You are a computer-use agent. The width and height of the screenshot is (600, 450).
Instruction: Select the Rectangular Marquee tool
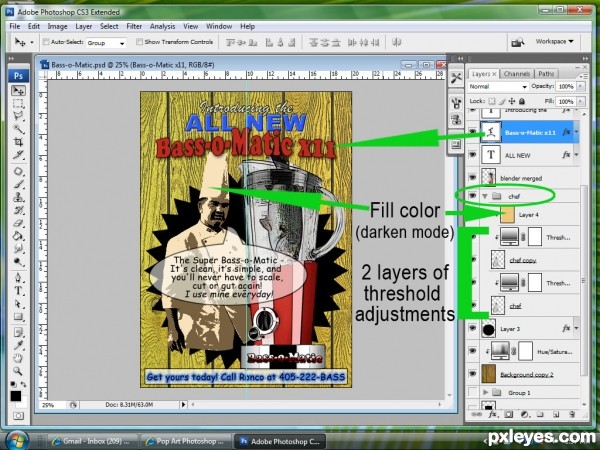click(18, 103)
